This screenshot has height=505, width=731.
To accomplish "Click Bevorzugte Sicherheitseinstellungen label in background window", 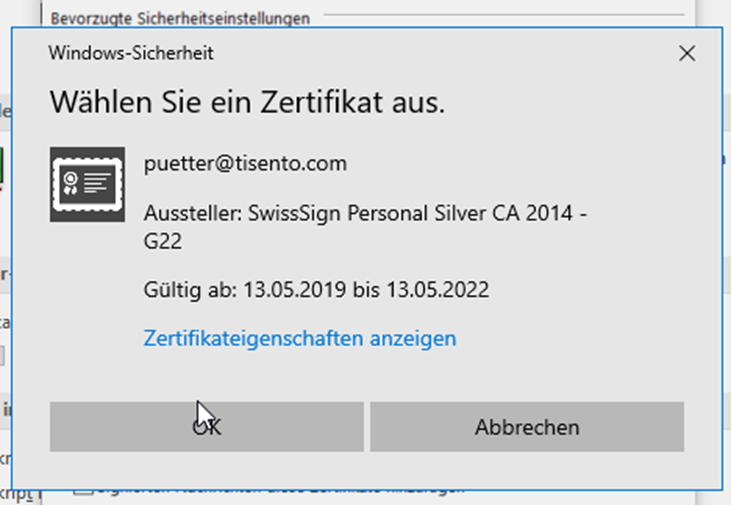I will [x=180, y=19].
